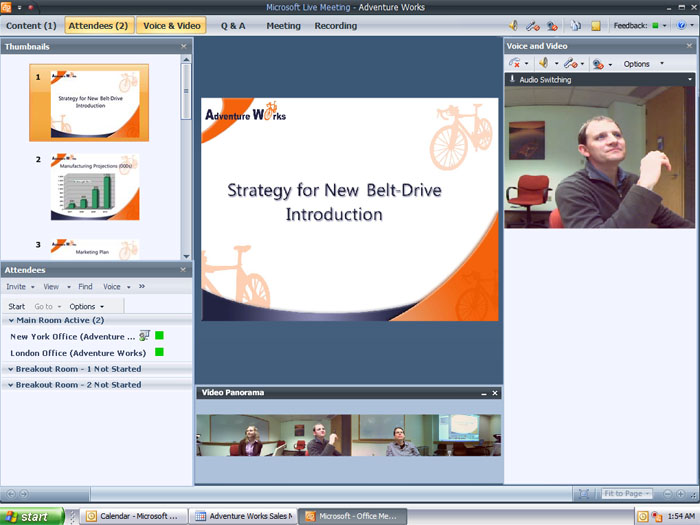The height and width of the screenshot is (525, 700).
Task: Toggle the Voice & Video pane button
Action: (171, 26)
